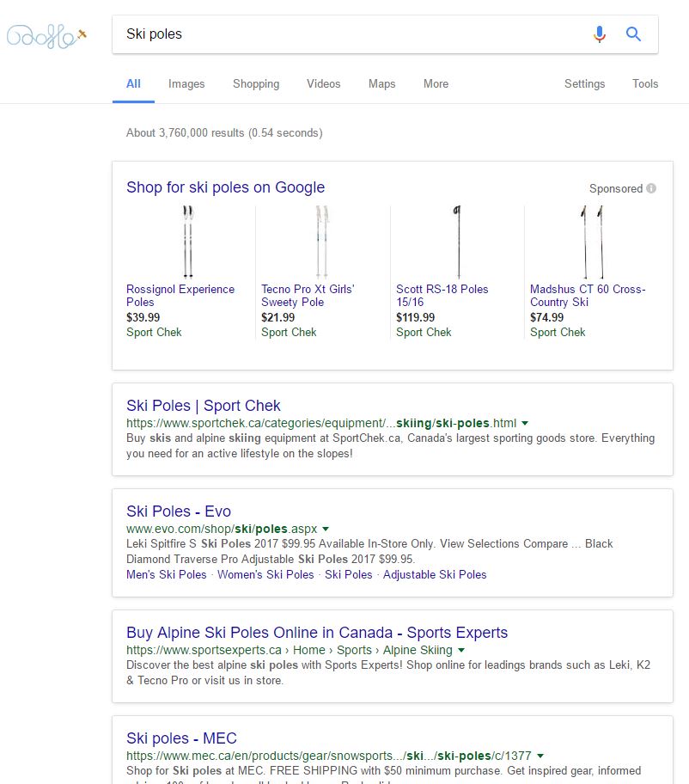Open 'Ski Poles - Evo' result
This screenshot has width=689, height=784.
coord(179,511)
